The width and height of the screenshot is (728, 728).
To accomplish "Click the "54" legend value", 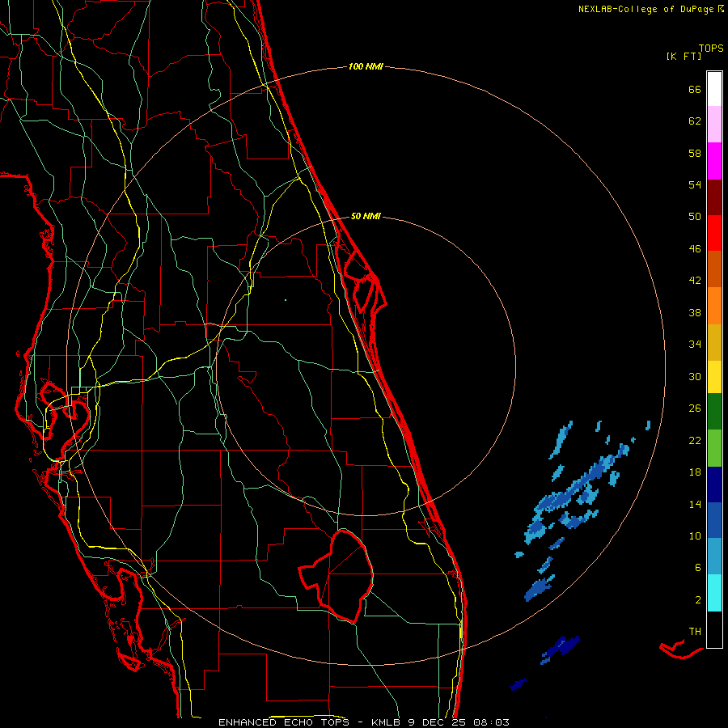I will tap(695, 184).
